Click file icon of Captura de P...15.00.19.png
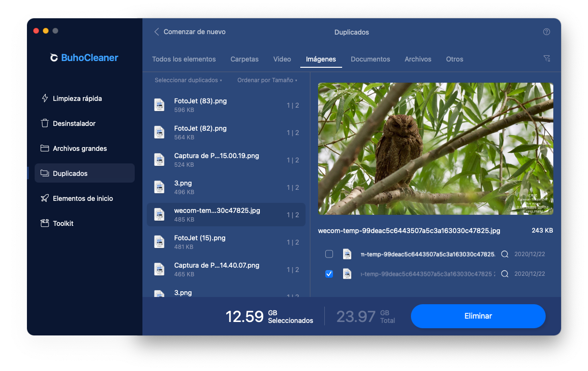588x371 pixels. click(159, 160)
